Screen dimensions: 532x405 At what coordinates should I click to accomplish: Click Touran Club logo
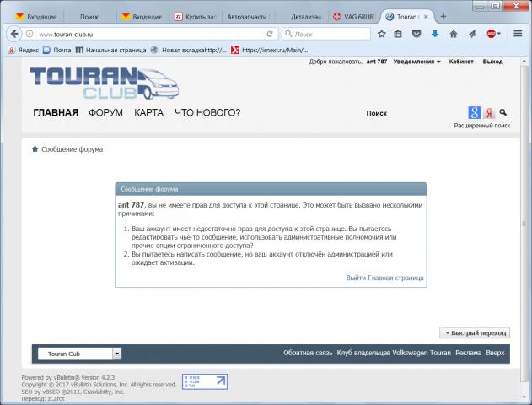tap(105, 84)
